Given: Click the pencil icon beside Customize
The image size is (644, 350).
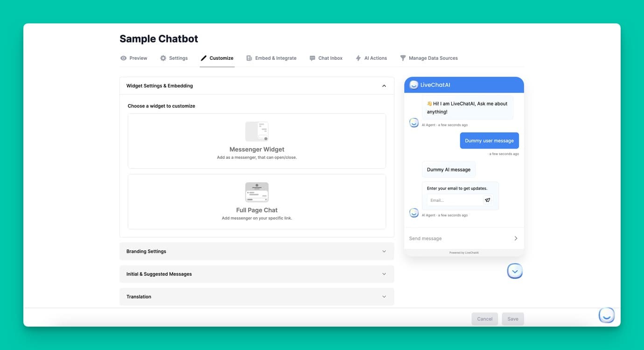Looking at the screenshot, I should point(203,58).
